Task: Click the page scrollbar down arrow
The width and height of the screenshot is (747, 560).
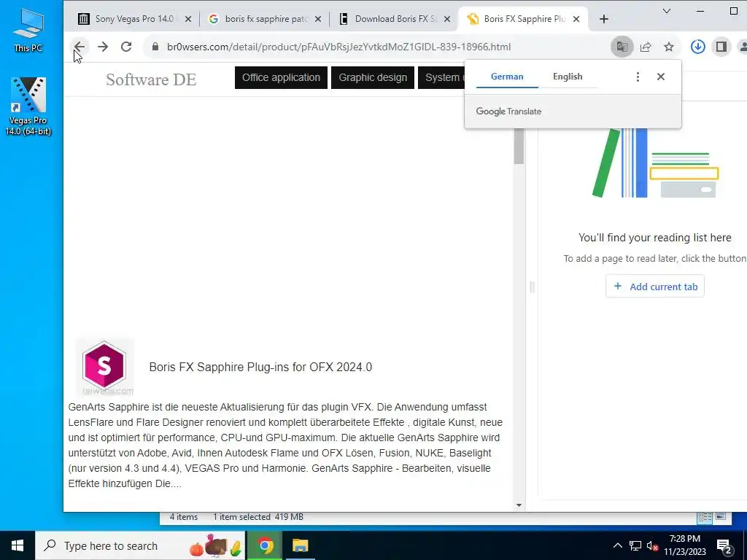Action: tap(519, 505)
